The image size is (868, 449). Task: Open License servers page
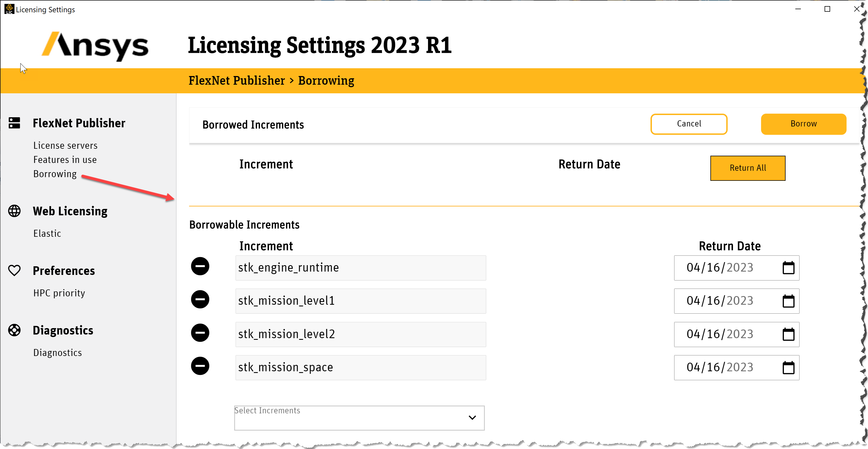click(65, 146)
